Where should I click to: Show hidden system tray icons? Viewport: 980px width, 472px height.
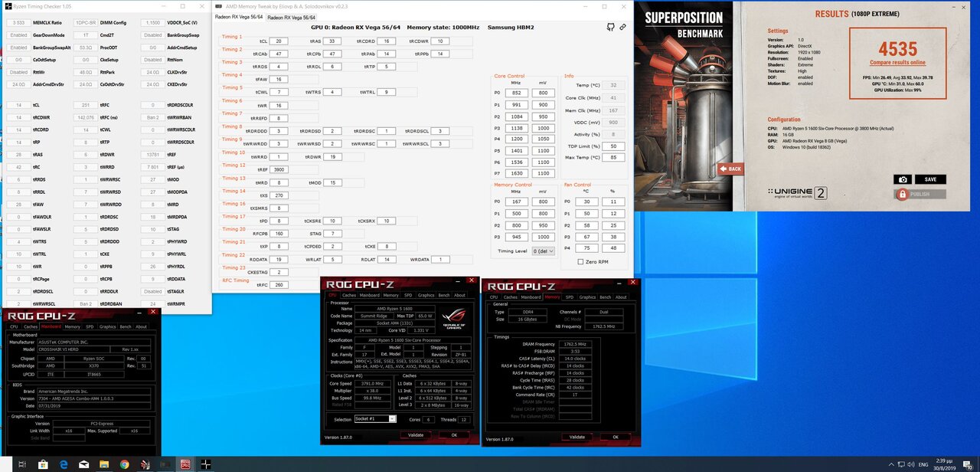pos(890,464)
